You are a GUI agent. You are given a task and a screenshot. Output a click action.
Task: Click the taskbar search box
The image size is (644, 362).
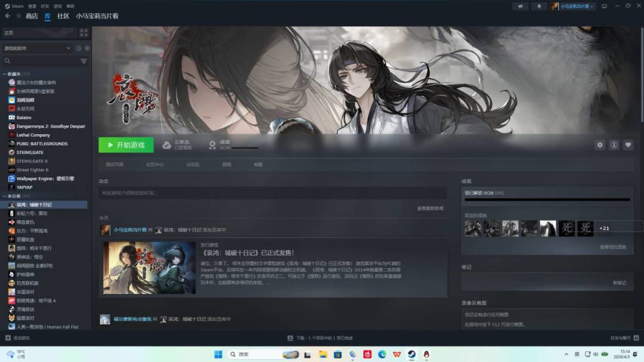coord(263,354)
